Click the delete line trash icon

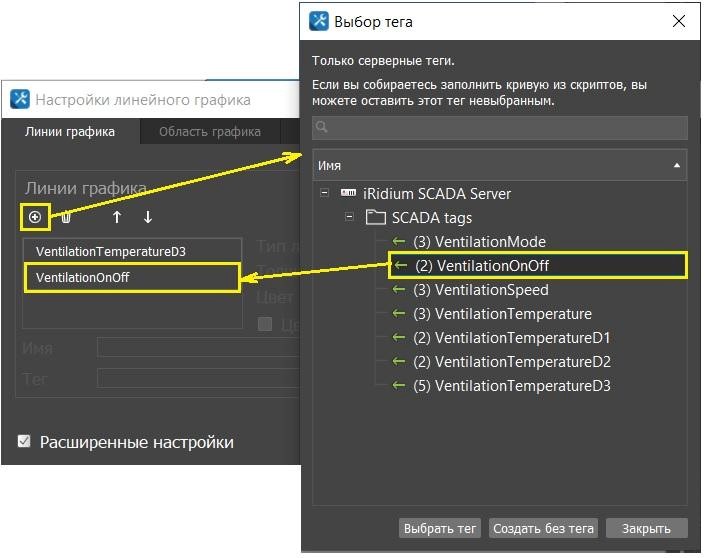(66, 217)
